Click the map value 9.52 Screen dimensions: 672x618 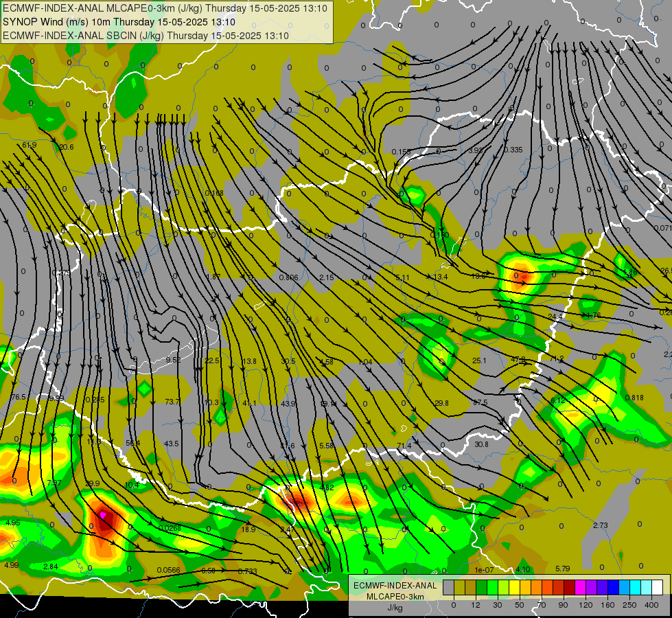coord(173,360)
